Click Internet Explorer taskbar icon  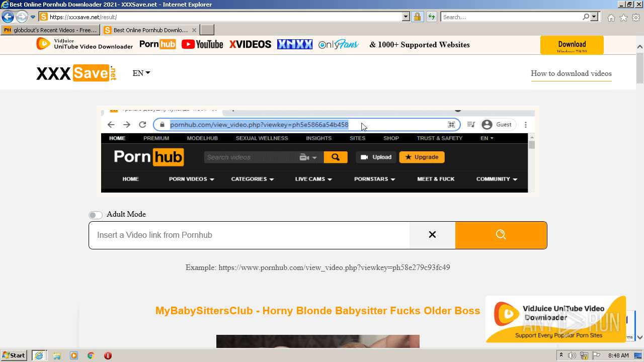tap(39, 355)
